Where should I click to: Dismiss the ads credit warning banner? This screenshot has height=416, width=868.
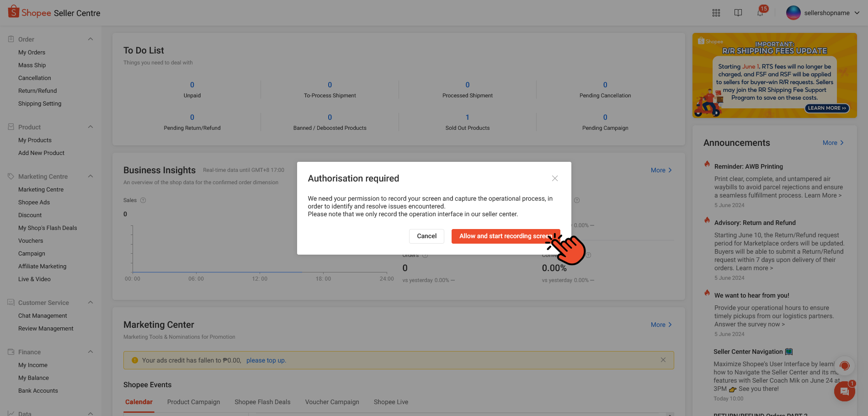pos(663,360)
